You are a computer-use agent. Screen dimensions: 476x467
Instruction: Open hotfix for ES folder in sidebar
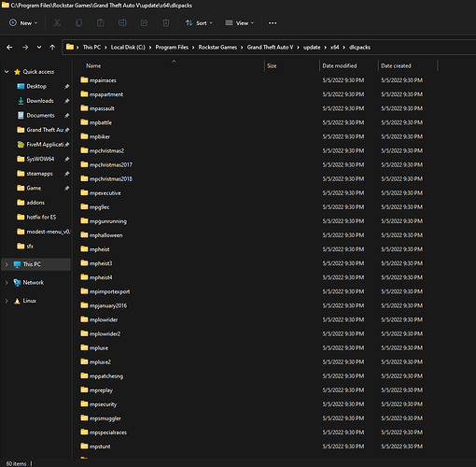(x=41, y=217)
